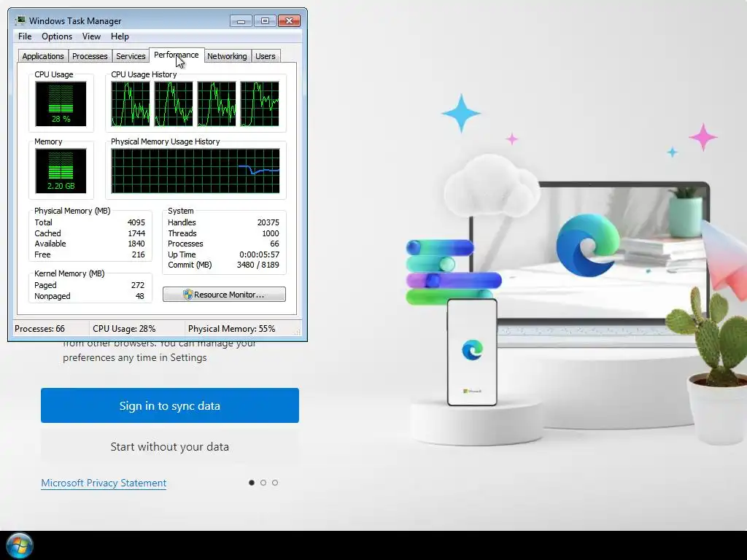Click the Cached memory value 1744
The height and width of the screenshot is (560, 747).
[136, 233]
